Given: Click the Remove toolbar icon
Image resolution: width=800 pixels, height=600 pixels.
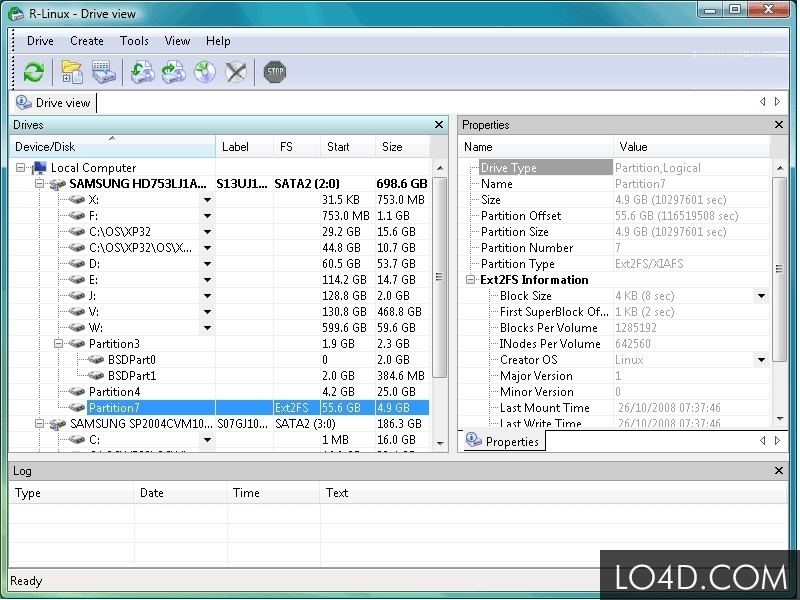Looking at the screenshot, I should (x=236, y=72).
